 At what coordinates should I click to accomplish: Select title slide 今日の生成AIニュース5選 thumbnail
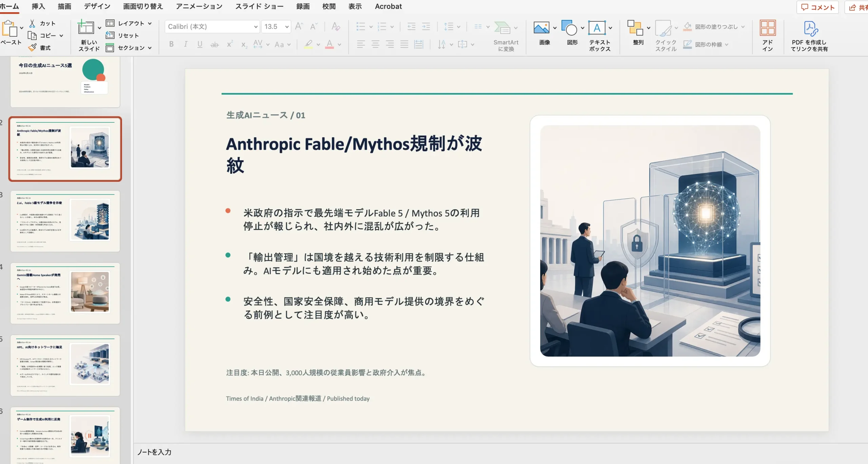click(65, 82)
